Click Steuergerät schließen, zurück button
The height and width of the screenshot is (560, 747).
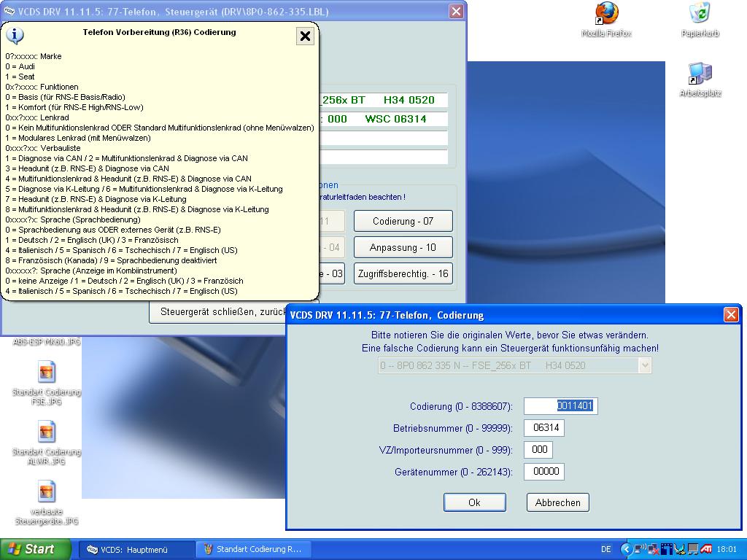pos(217,312)
